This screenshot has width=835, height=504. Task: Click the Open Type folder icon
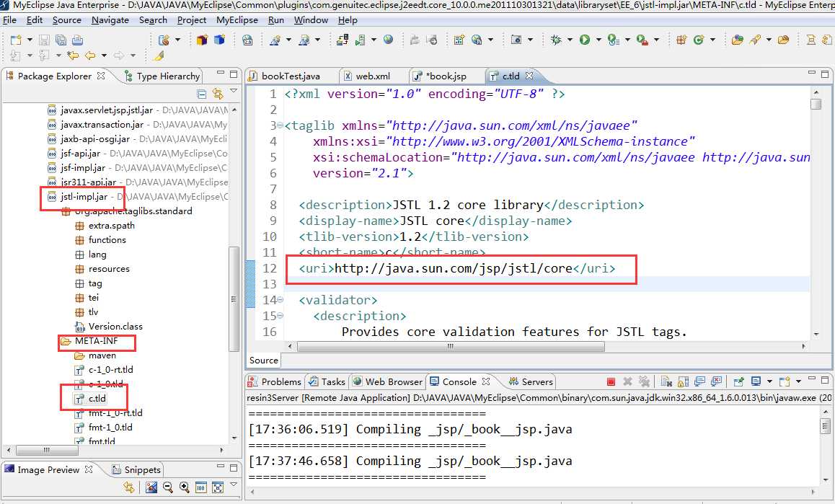[737, 40]
